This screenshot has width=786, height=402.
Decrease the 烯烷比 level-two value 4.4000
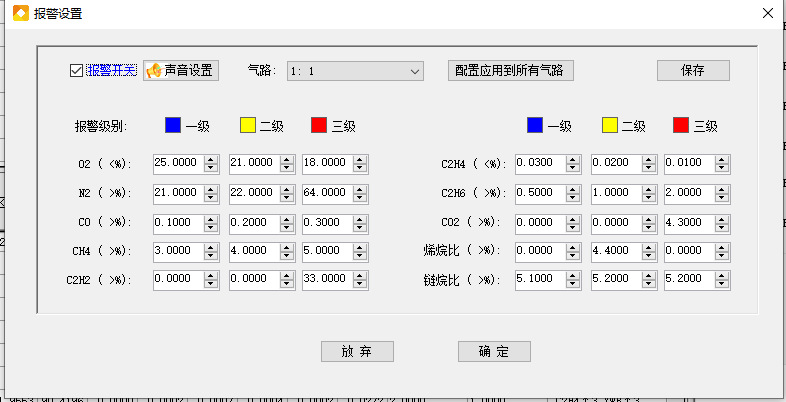(x=649, y=257)
